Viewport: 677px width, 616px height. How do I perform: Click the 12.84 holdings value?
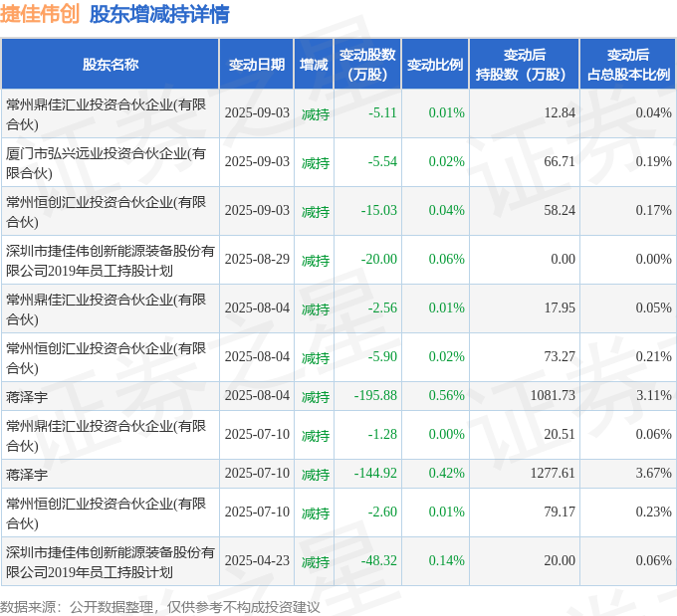point(560,112)
